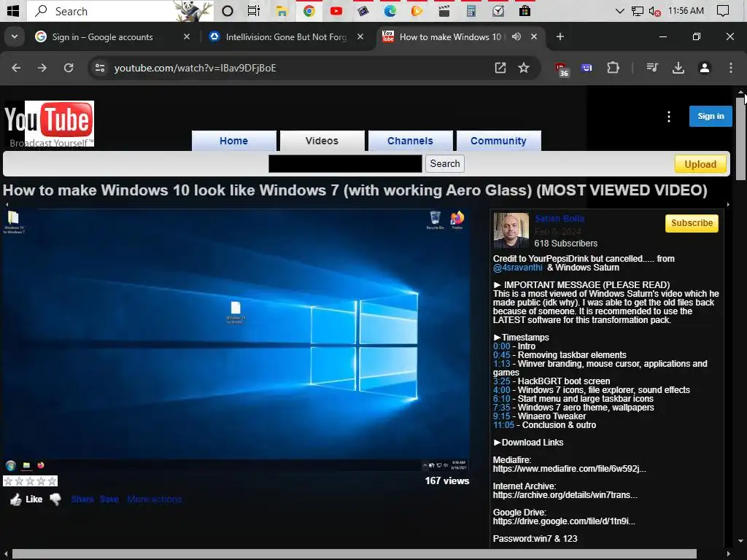Open Task View from the taskbar
This screenshot has width=747, height=560.
254,11
